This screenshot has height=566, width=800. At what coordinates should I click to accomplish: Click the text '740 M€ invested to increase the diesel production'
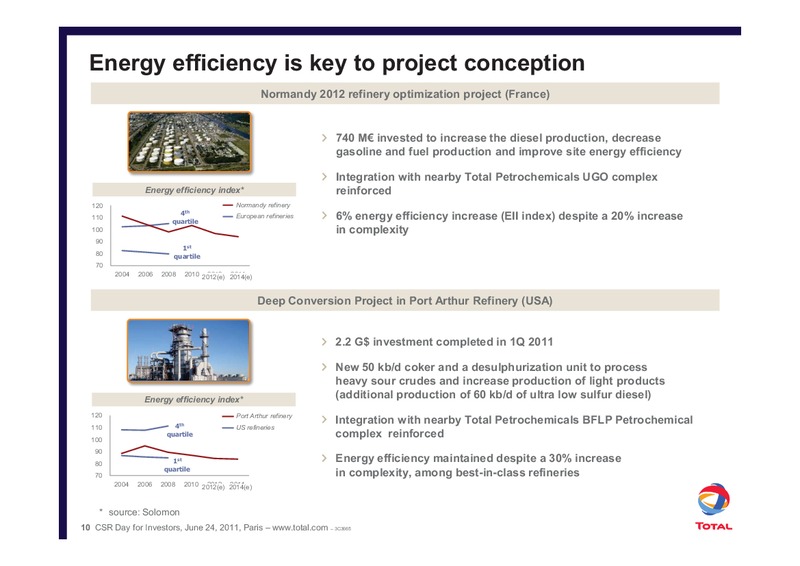472,138
